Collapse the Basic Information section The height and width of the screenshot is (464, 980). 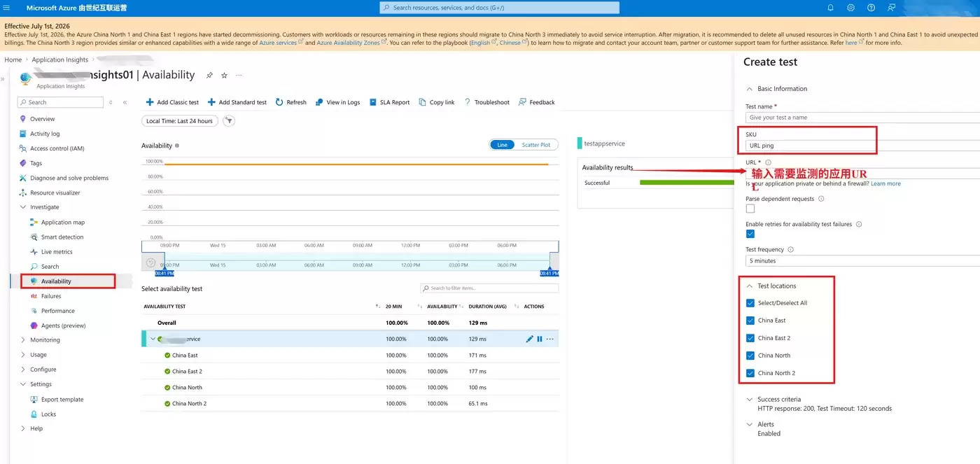(x=750, y=89)
